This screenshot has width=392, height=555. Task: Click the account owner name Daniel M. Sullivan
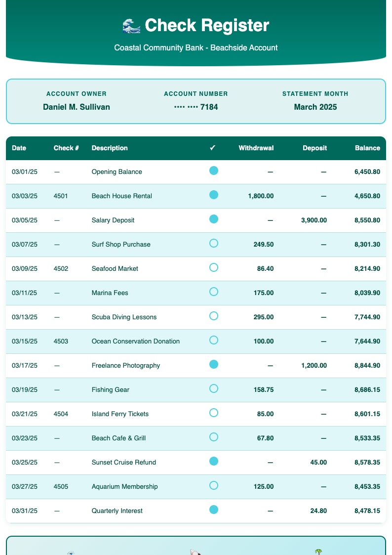[x=77, y=107]
